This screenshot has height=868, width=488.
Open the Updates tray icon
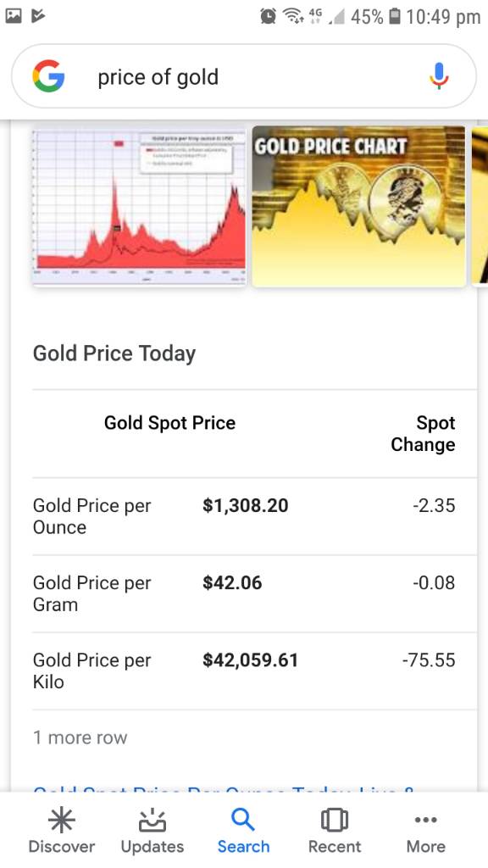coord(152,820)
